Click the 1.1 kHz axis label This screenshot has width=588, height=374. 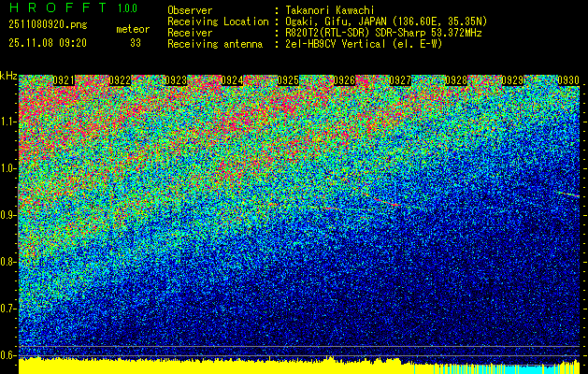7,122
